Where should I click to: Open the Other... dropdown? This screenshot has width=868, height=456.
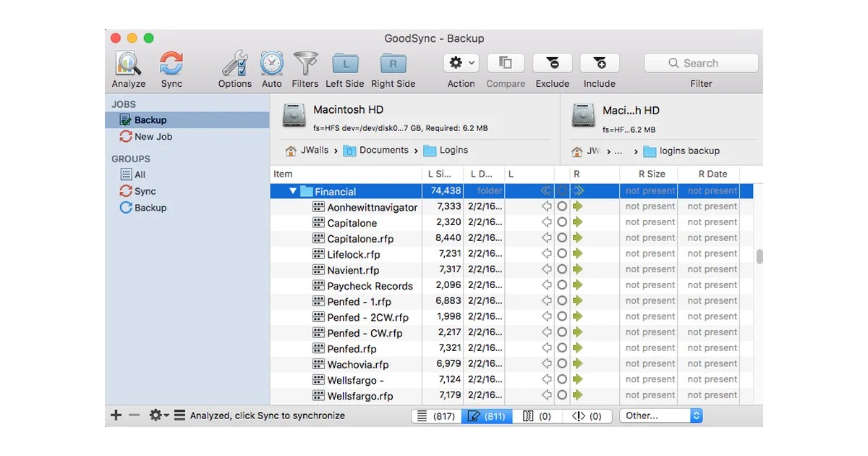click(661, 416)
